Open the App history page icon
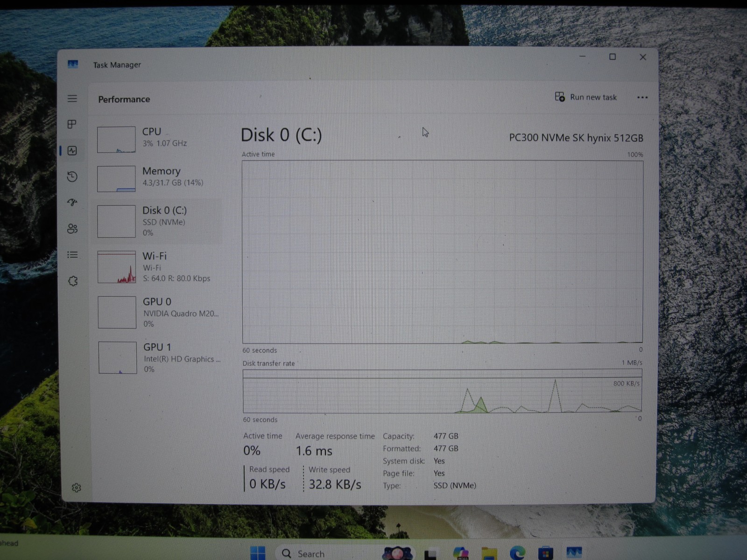 click(72, 176)
